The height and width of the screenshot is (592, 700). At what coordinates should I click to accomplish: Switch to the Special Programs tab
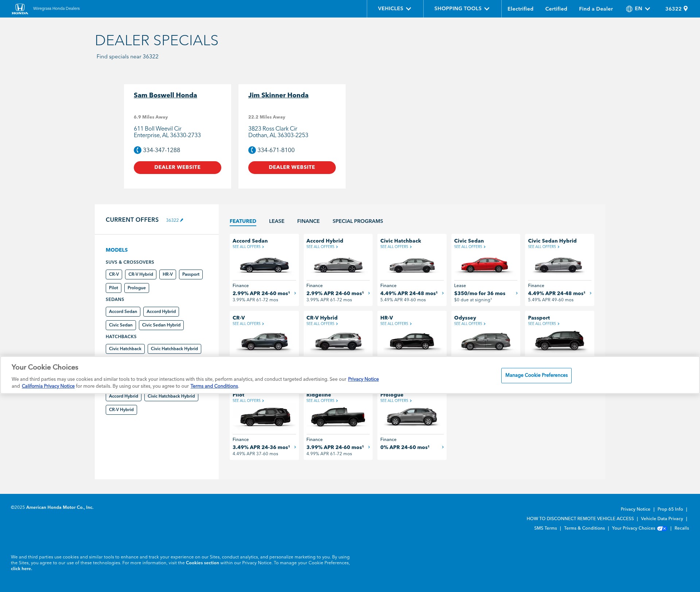click(x=358, y=221)
